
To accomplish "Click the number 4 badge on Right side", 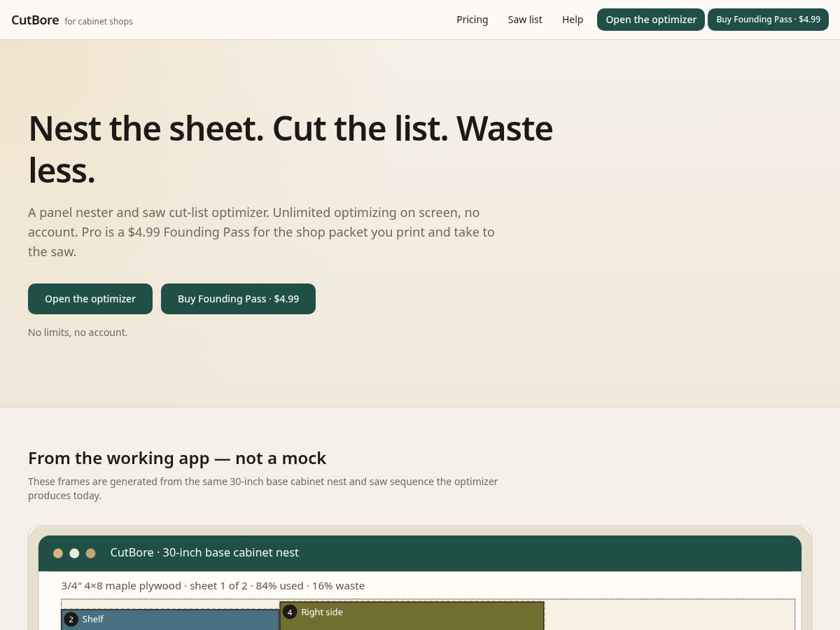I will [290, 612].
